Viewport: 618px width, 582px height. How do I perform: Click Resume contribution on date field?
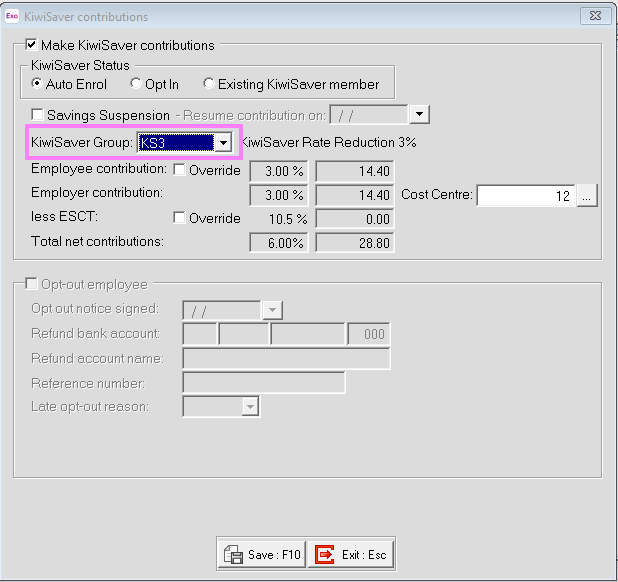tap(369, 115)
